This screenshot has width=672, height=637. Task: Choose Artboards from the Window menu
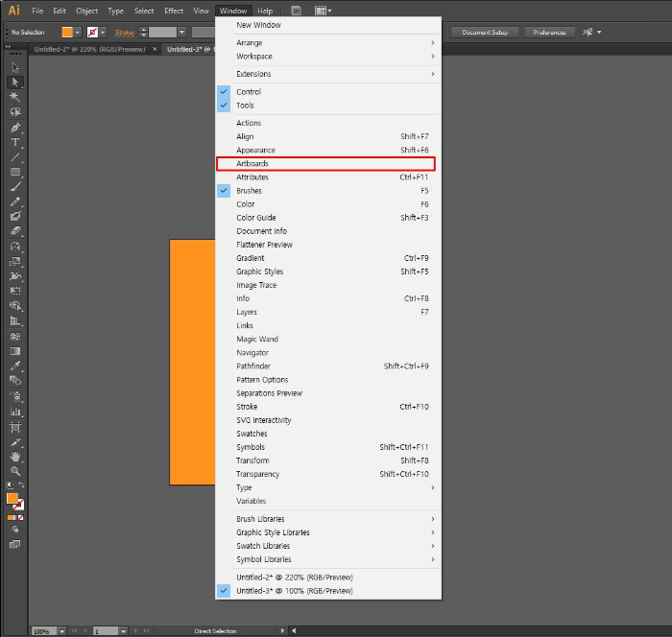(328, 164)
